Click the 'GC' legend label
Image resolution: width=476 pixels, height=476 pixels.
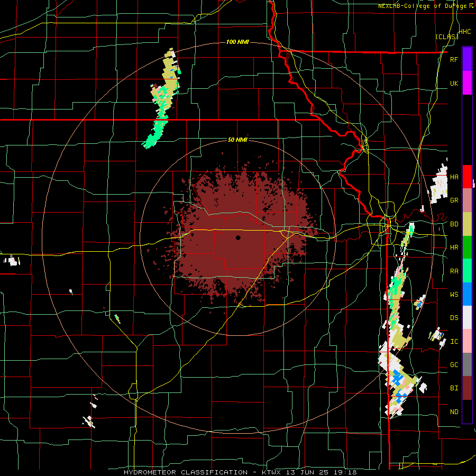454,365
